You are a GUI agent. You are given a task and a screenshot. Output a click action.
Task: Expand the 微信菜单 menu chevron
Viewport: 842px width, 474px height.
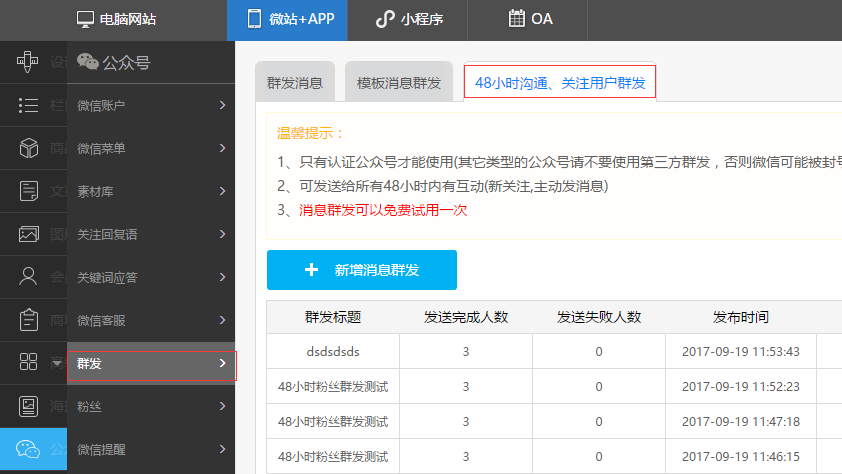(x=222, y=148)
